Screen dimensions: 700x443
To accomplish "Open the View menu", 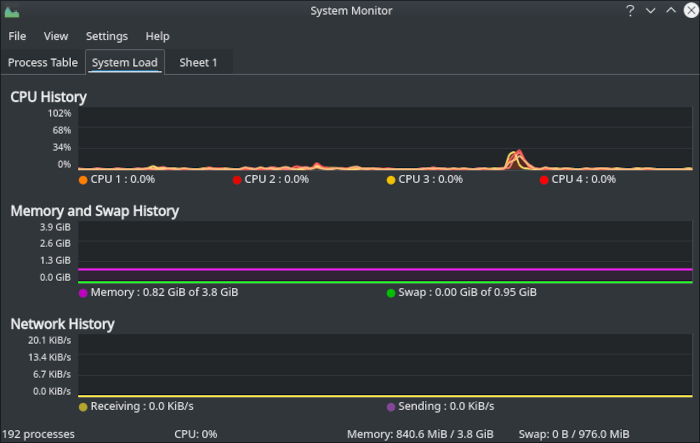I will click(56, 36).
